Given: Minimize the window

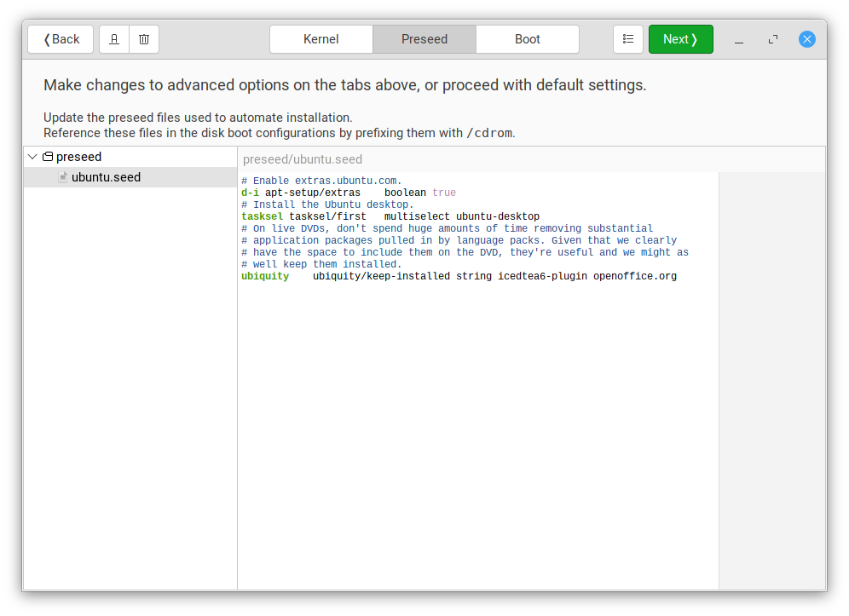Looking at the screenshot, I should coord(739,39).
